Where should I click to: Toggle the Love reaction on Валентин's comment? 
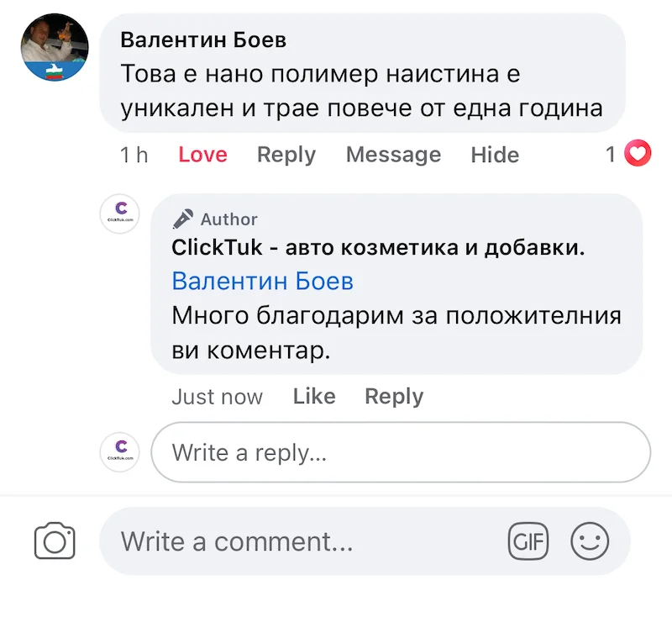point(202,155)
